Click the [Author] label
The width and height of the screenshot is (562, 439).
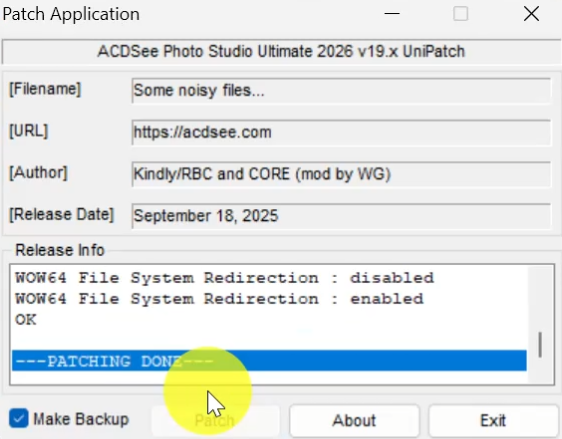point(38,173)
